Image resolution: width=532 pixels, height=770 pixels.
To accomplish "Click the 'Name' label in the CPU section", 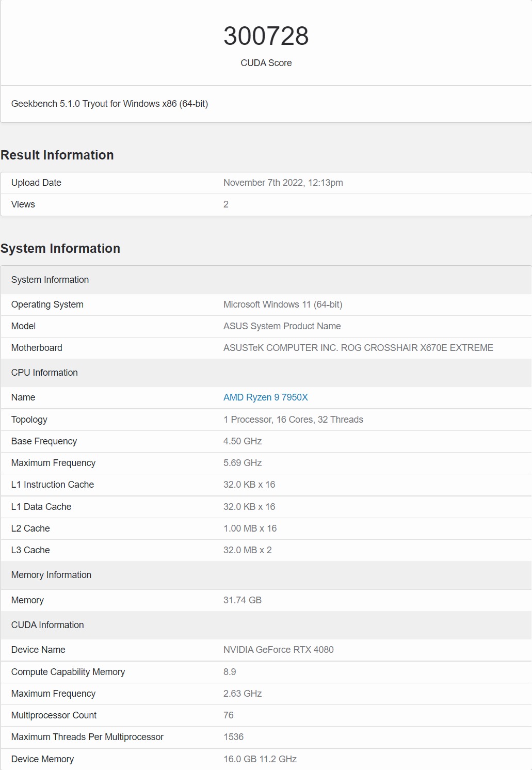I will tap(23, 397).
